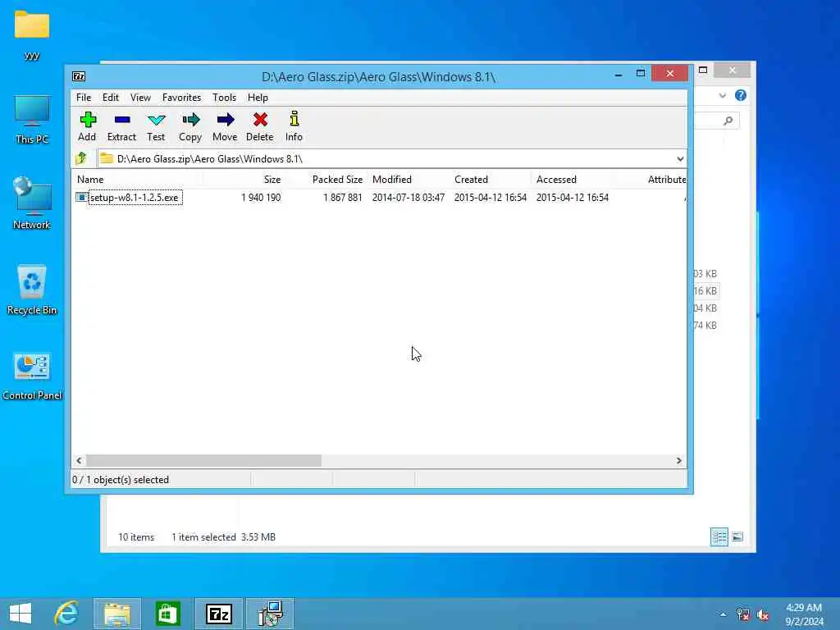
Task: Launch Internet Explorer from taskbar
Action: 66,614
